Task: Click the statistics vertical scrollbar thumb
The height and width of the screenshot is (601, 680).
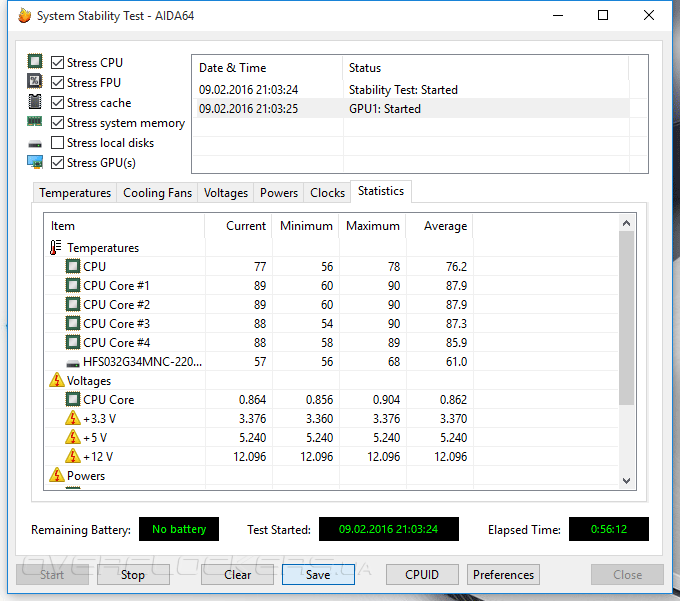Action: click(626, 318)
